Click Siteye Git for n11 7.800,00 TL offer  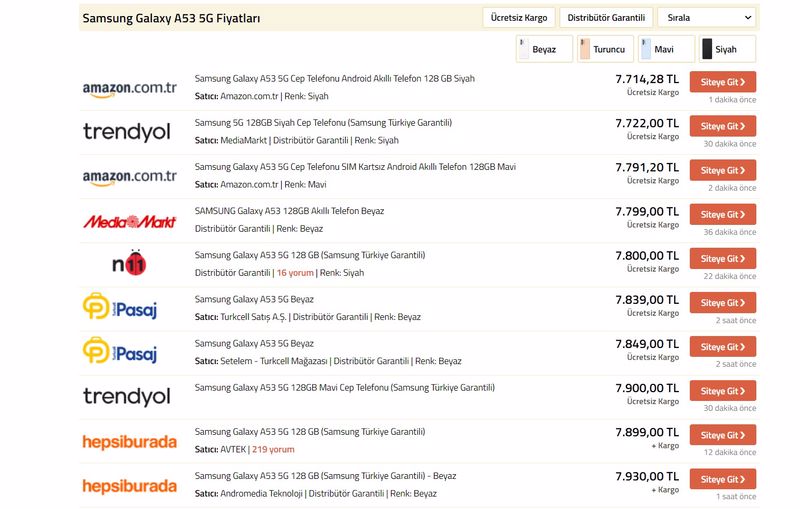pyautogui.click(x=723, y=259)
